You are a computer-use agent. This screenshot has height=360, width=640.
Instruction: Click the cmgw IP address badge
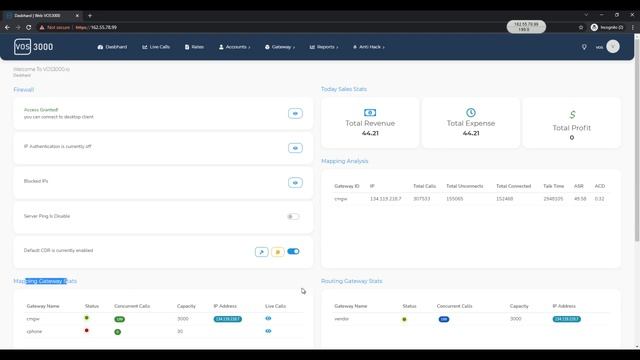228,319
